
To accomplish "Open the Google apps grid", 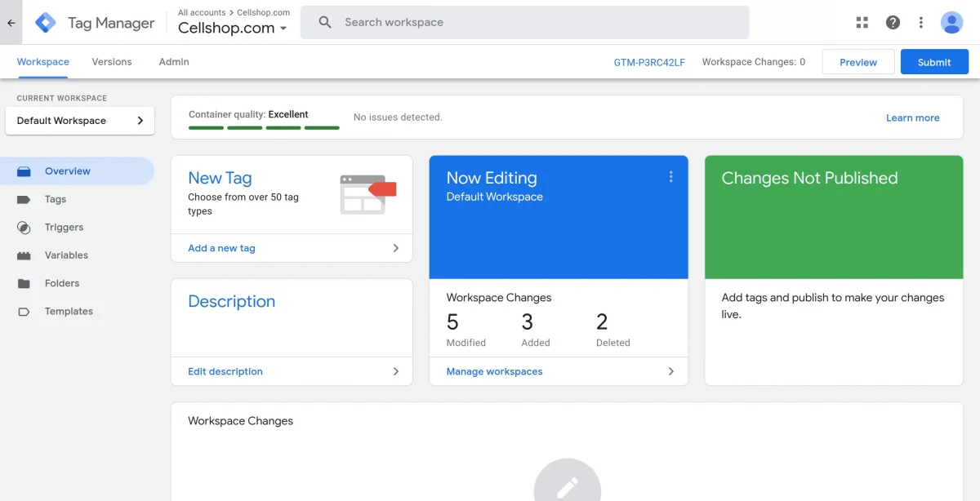I will pos(862,22).
